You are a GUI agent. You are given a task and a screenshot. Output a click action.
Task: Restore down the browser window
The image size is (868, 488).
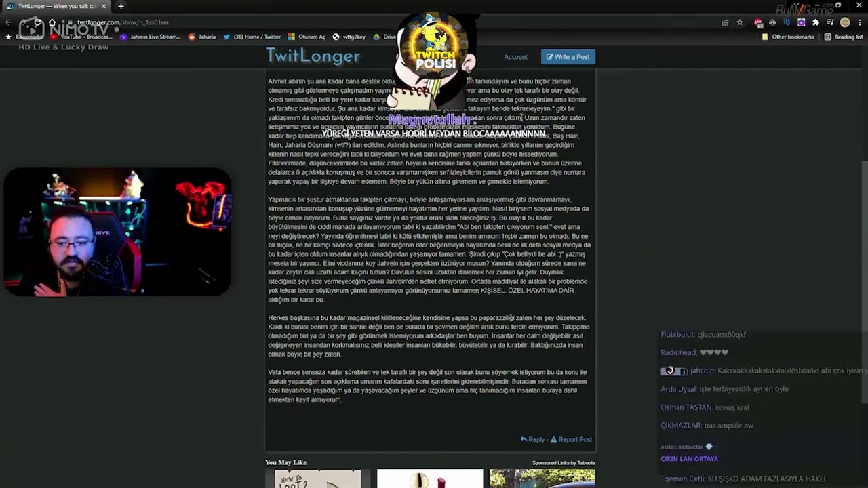[838, 5]
